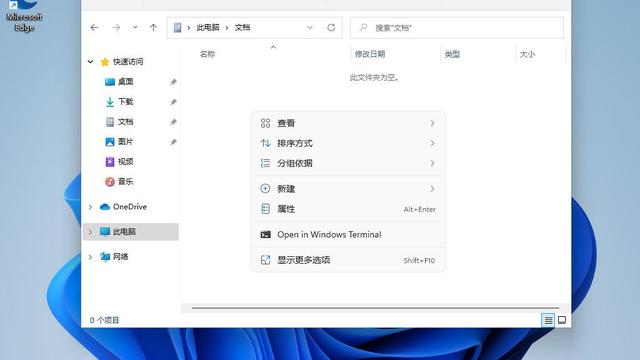Click the 显示更多选项 expand icon
Image resolution: width=640 pixels, height=360 pixels.
click(x=265, y=260)
